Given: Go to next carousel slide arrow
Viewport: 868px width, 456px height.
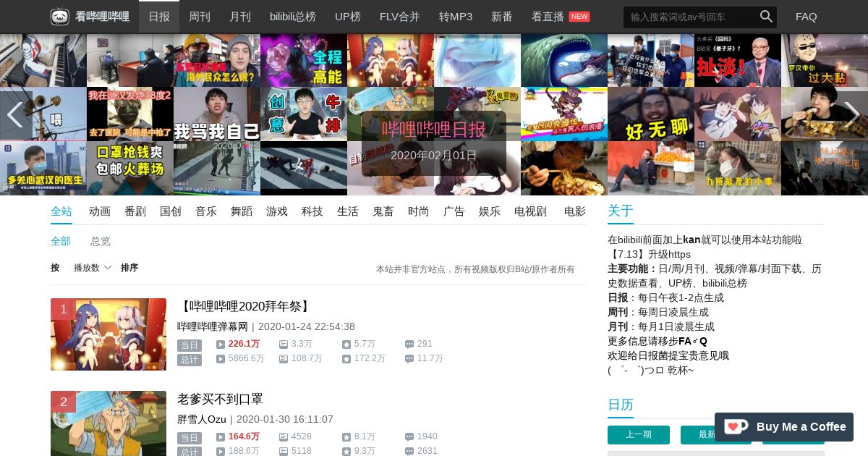Looking at the screenshot, I should [x=852, y=114].
